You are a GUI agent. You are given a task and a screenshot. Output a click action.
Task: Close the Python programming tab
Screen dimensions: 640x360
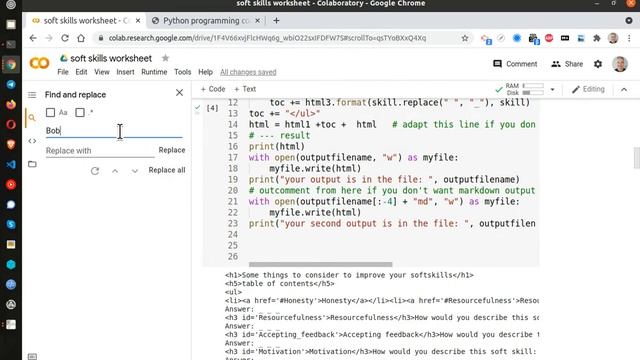(x=258, y=20)
